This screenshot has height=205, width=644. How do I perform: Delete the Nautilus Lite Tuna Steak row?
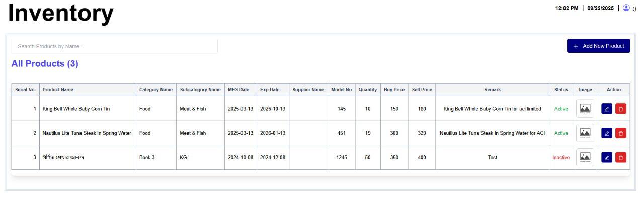pyautogui.click(x=621, y=133)
